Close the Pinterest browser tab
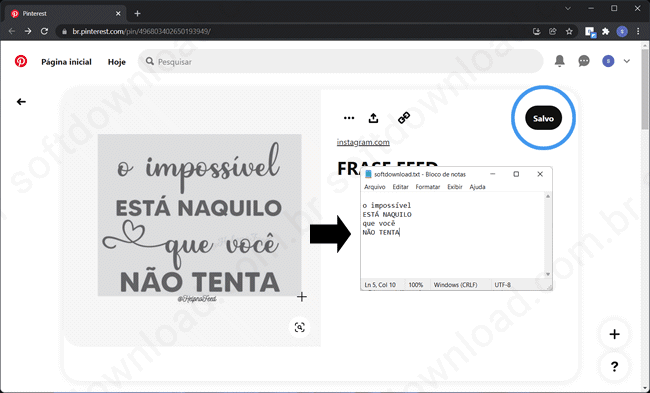This screenshot has width=650, height=393. tap(118, 14)
